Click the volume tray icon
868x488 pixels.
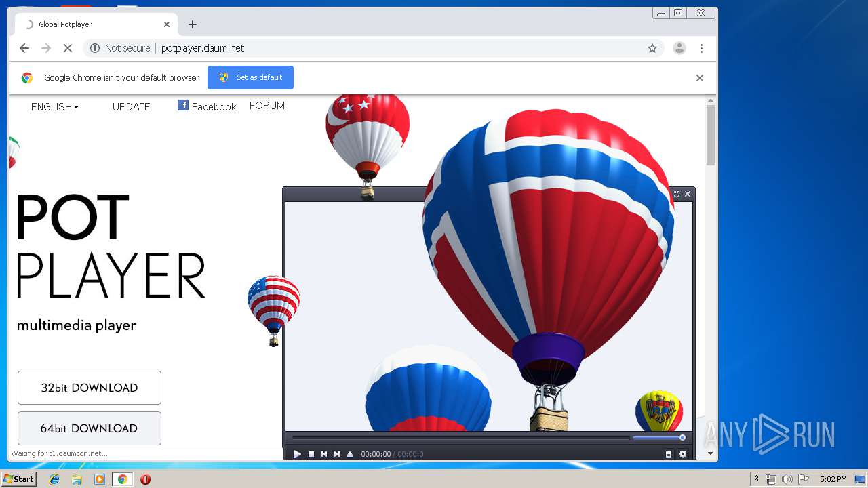pyautogui.click(x=787, y=479)
